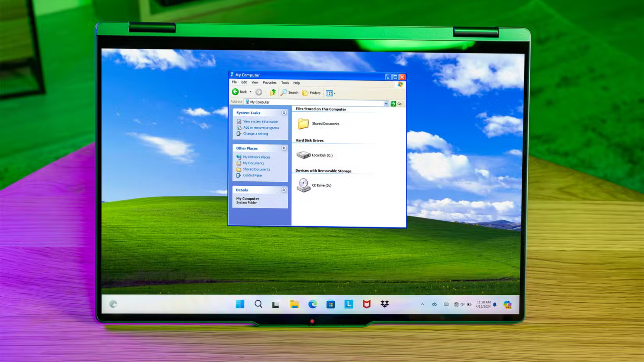644x362 pixels.
Task: Open the Favorites menu
Action: point(269,82)
